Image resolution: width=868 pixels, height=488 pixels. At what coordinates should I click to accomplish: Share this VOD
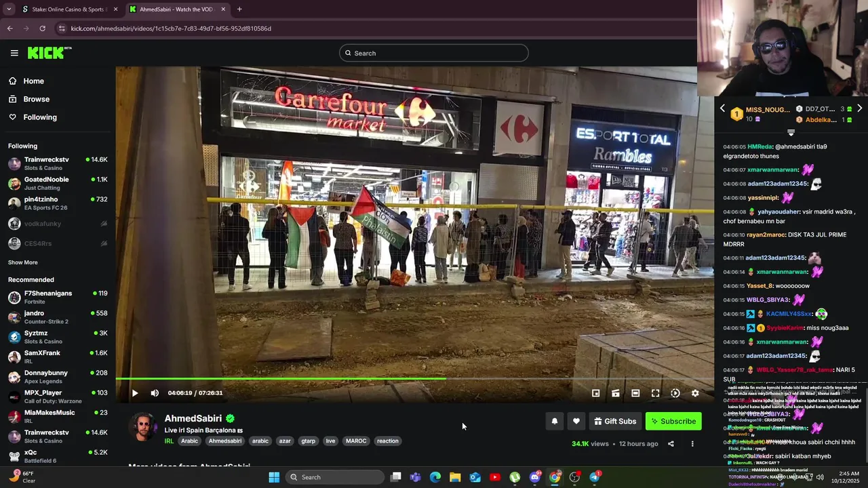click(x=671, y=444)
